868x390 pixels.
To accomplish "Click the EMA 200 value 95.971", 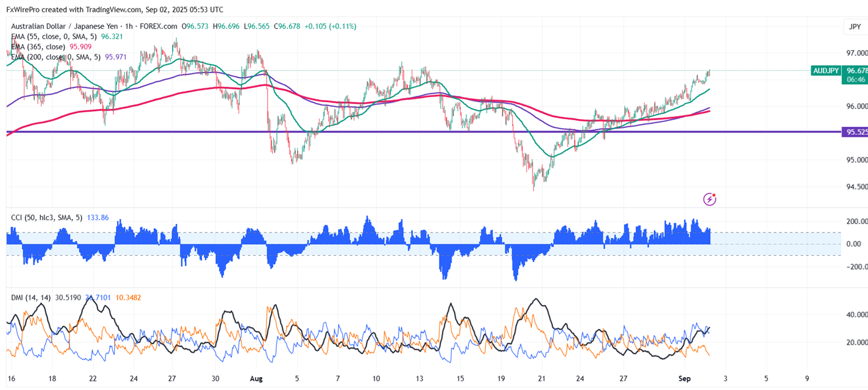I will 117,56.
